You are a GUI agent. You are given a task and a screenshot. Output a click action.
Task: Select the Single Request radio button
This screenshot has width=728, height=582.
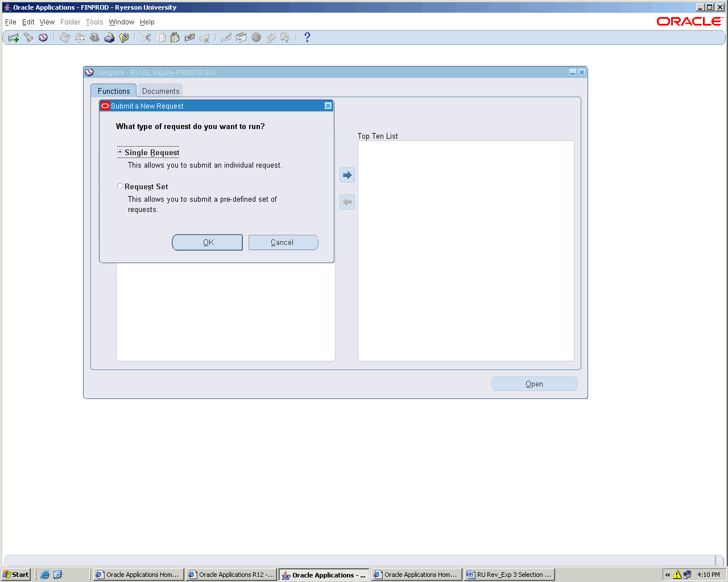120,152
